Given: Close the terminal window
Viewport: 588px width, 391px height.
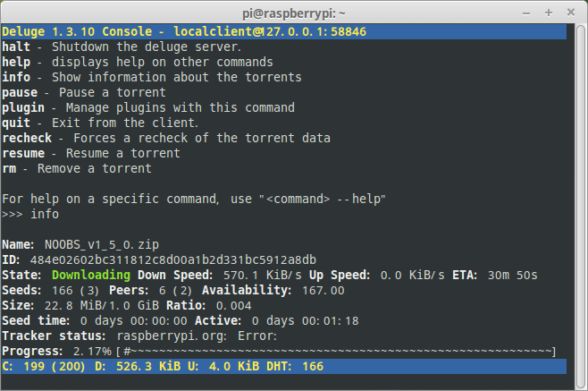Looking at the screenshot, I should coord(572,13).
